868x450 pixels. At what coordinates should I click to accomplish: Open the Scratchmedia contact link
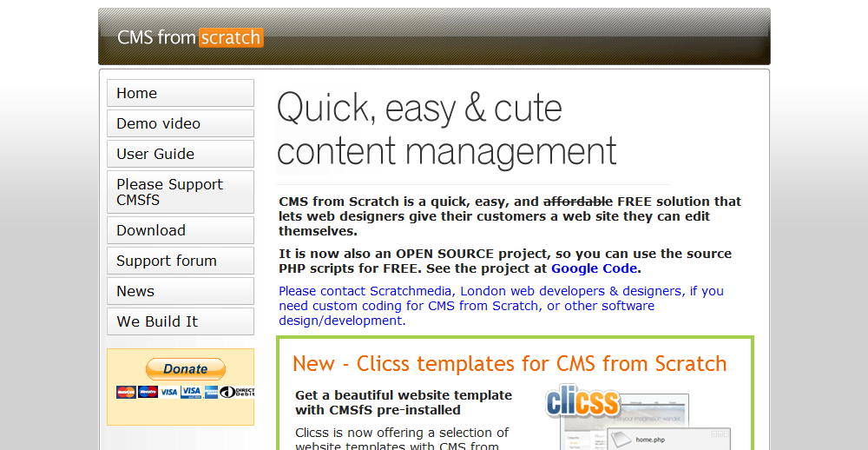click(501, 306)
